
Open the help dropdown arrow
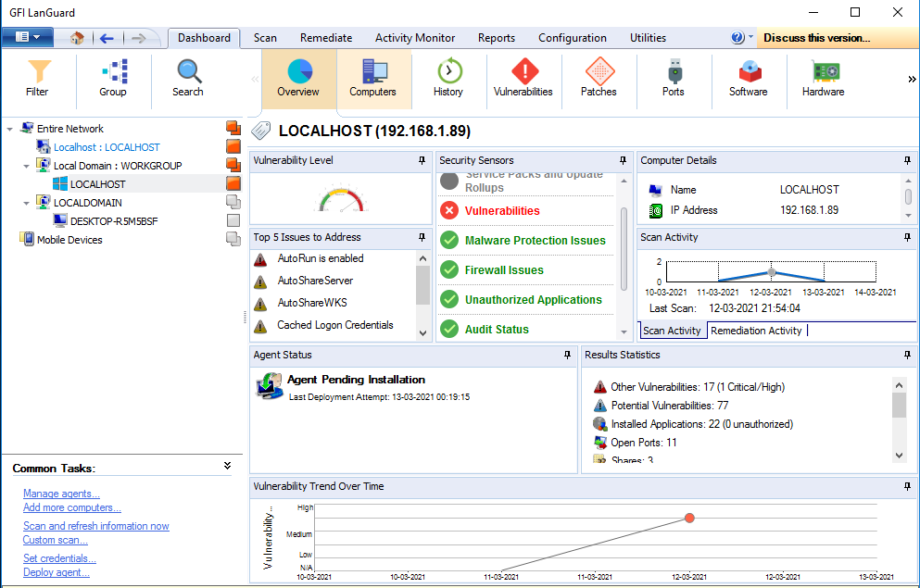(751, 36)
